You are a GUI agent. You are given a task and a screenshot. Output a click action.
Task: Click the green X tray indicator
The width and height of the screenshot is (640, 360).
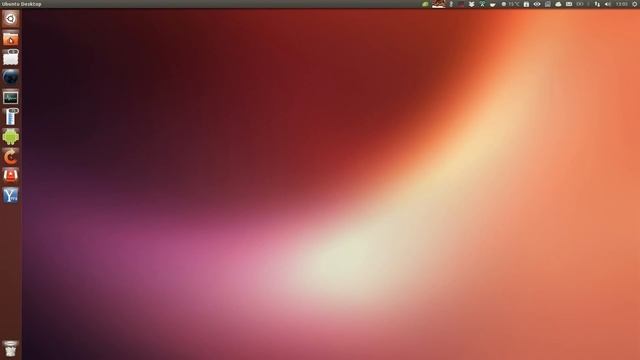(482, 4)
